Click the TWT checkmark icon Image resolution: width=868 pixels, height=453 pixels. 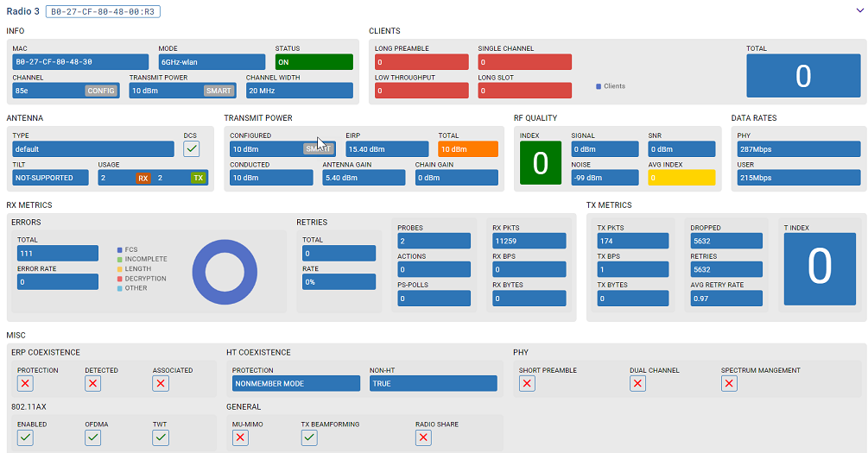[x=161, y=437]
